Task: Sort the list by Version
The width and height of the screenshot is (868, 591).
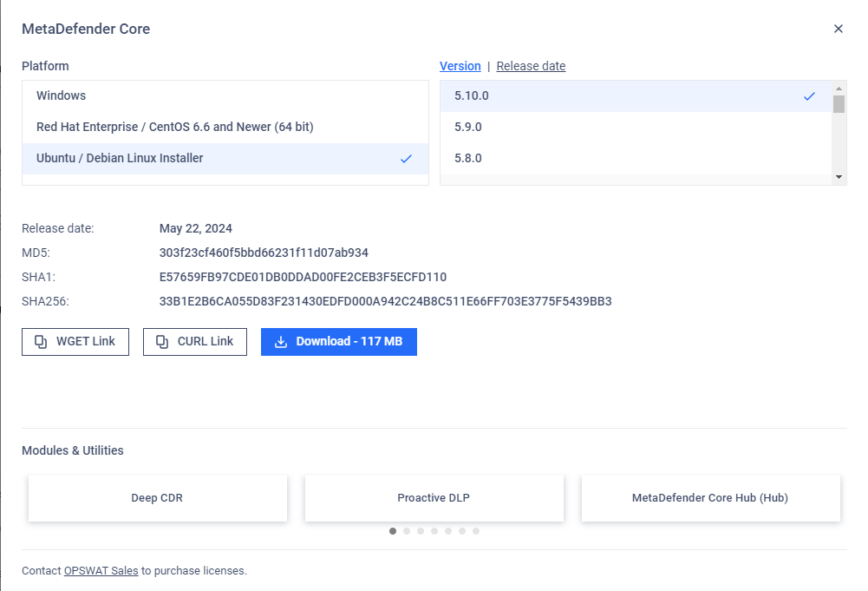Action: pos(460,66)
